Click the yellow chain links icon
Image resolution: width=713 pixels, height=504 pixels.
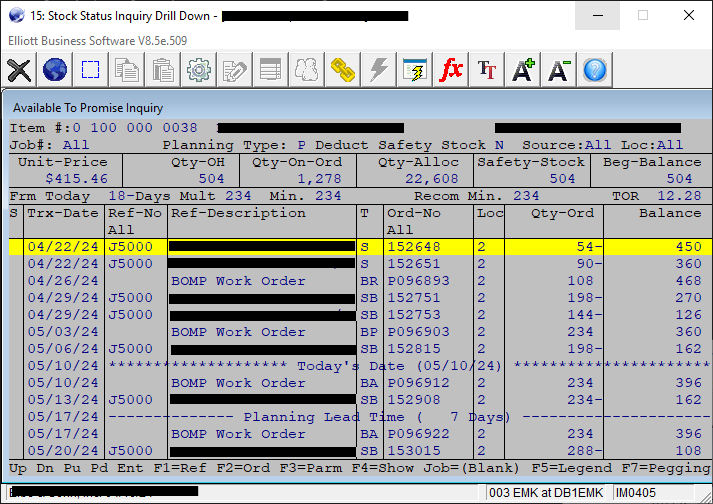343,70
